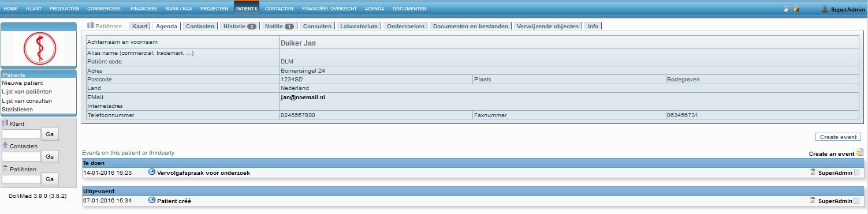Screen dimensions: 868x214
Task: Click the phone number 0245567890
Action: [298, 115]
